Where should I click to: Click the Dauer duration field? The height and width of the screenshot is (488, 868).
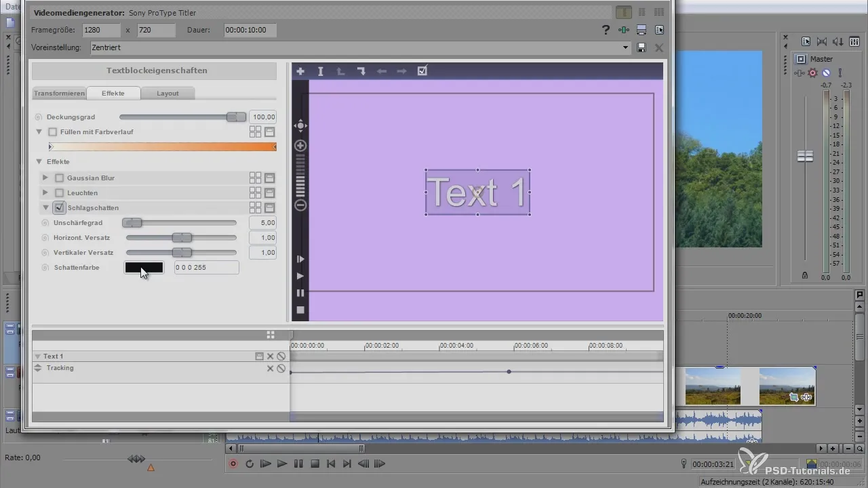250,30
